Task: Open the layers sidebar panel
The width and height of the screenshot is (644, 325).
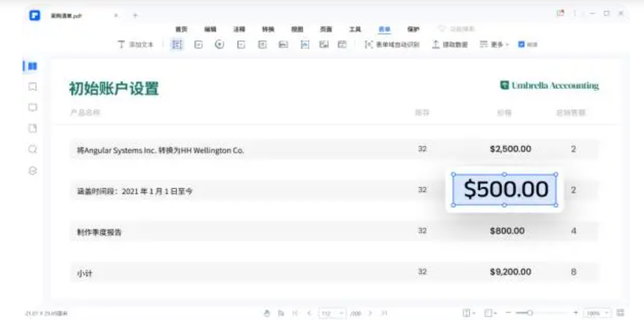Action: pyautogui.click(x=33, y=170)
